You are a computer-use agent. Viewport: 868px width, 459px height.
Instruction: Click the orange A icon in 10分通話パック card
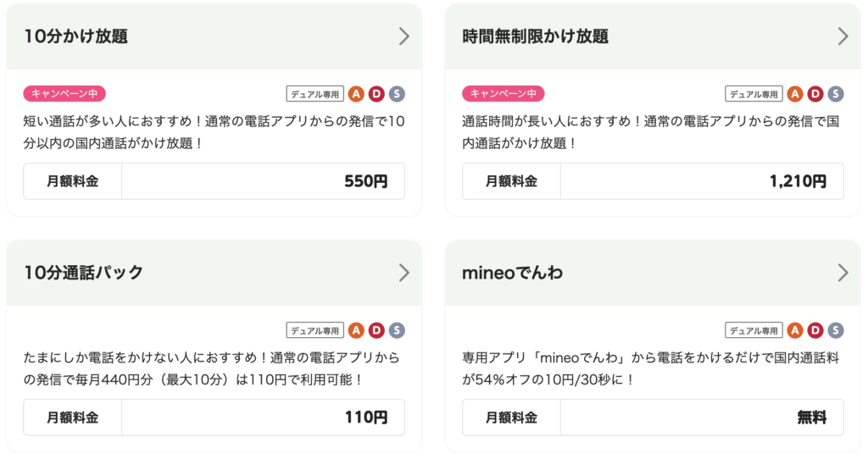(356, 331)
